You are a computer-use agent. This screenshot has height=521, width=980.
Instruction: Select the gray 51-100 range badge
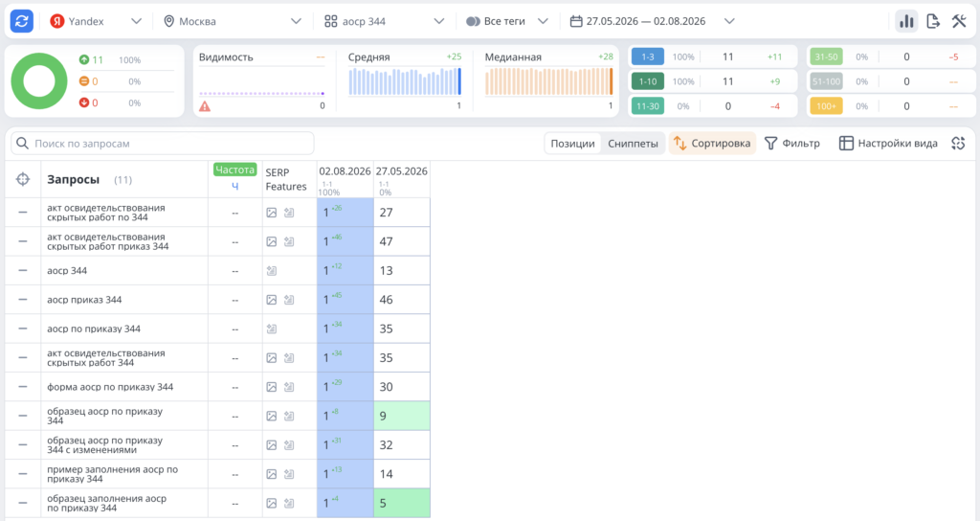[x=826, y=81]
